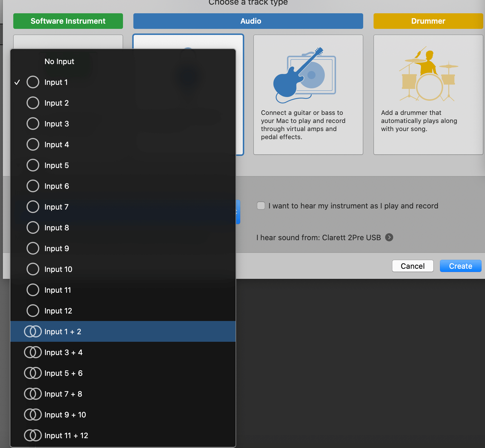This screenshot has height=448, width=485.
Task: Select the highlighted Input 1 + 2 entry
Action: (x=63, y=331)
